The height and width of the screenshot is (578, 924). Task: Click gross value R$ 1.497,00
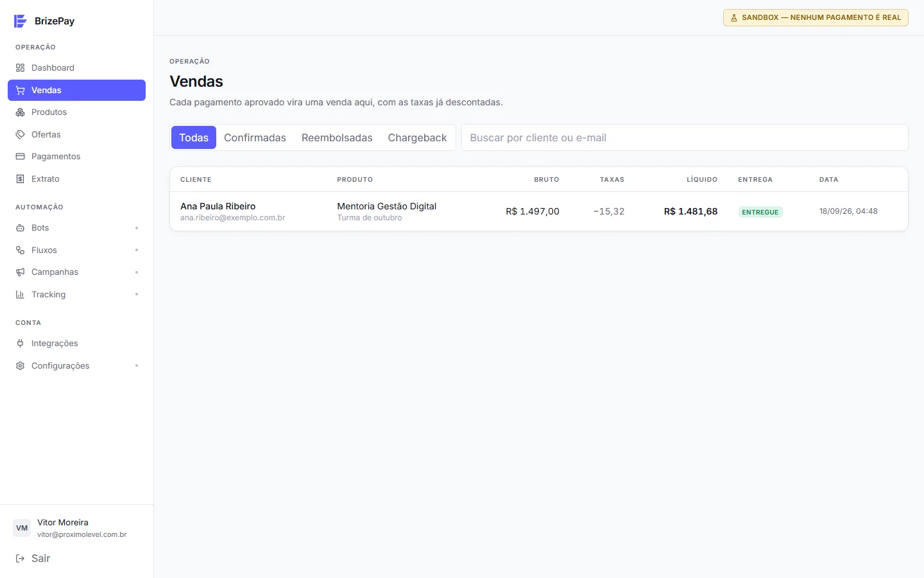pyautogui.click(x=533, y=211)
